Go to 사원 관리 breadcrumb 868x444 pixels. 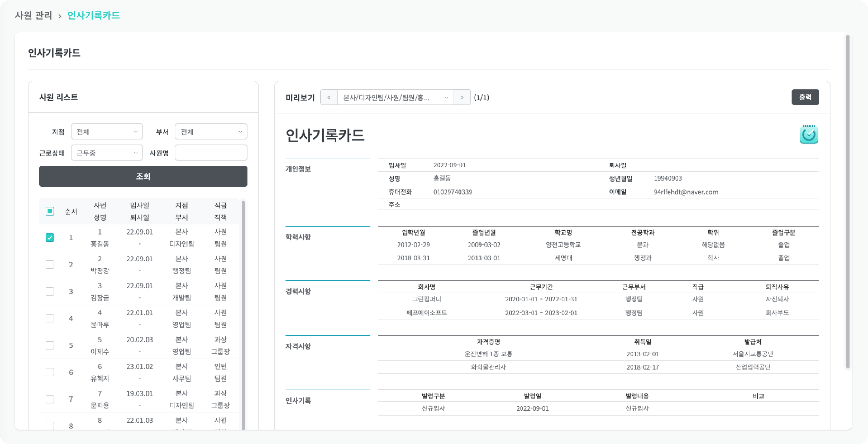click(33, 16)
